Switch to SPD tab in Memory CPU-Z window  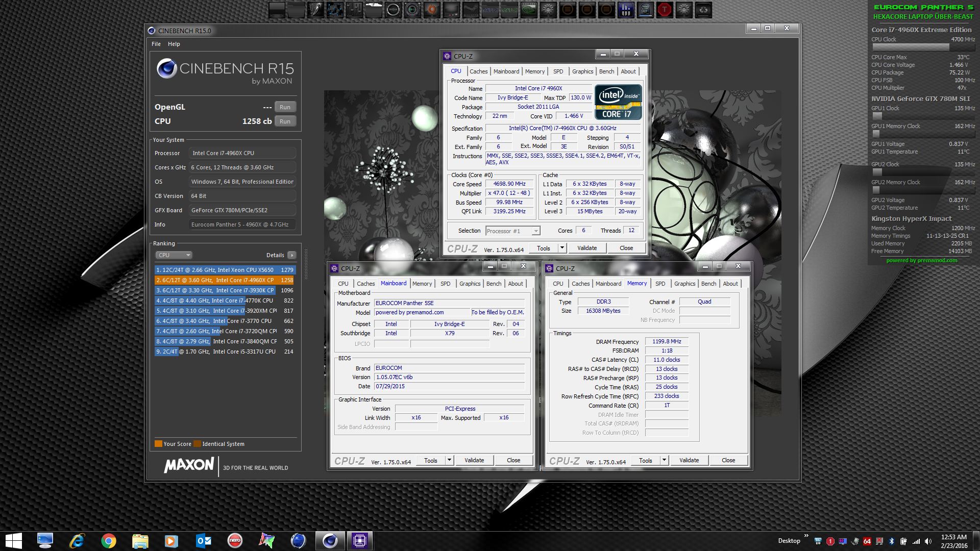(660, 284)
